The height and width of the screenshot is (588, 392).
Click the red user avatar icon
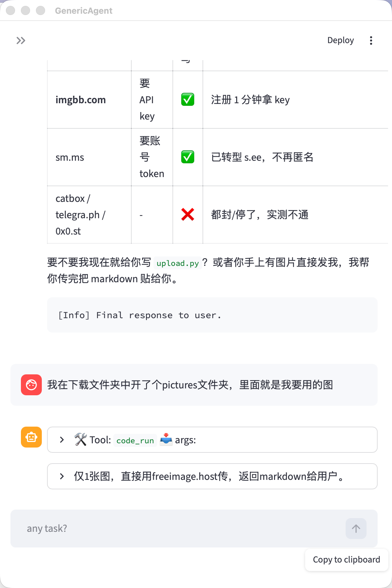(31, 385)
